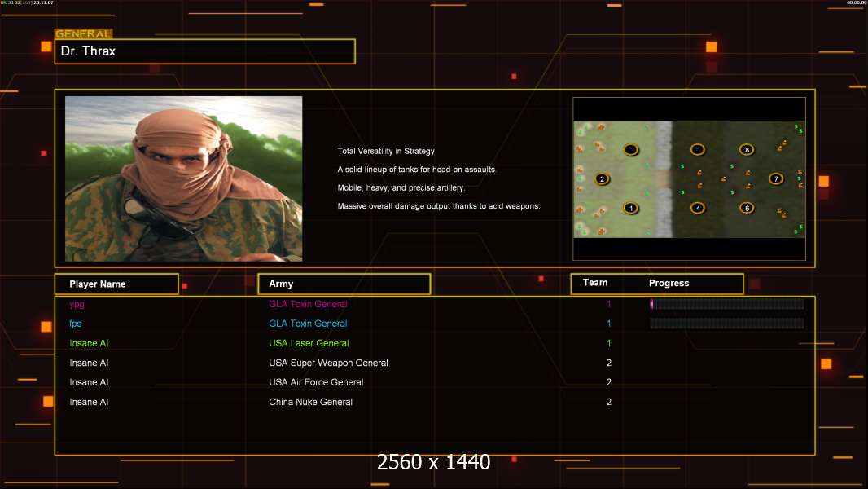Screen dimensions: 868x489
Task: Click team number 2 in the China Nuke General row
Action: pyautogui.click(x=609, y=402)
